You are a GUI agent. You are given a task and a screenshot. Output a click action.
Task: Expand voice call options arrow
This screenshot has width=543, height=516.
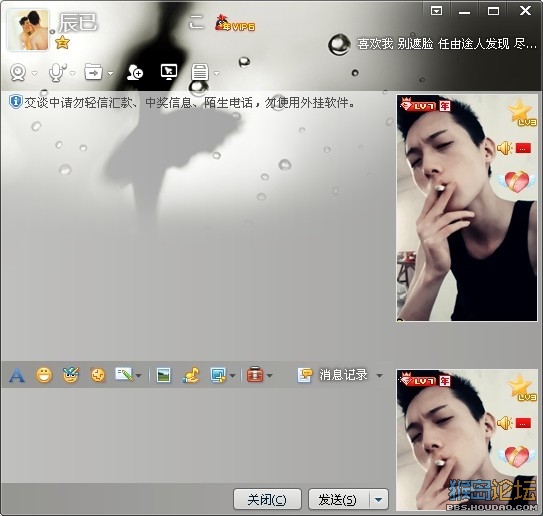[73, 73]
